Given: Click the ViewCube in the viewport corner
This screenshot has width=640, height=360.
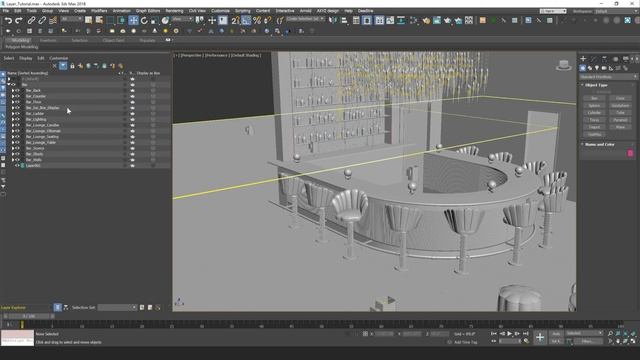Looking at the screenshot, I should click(x=564, y=65).
